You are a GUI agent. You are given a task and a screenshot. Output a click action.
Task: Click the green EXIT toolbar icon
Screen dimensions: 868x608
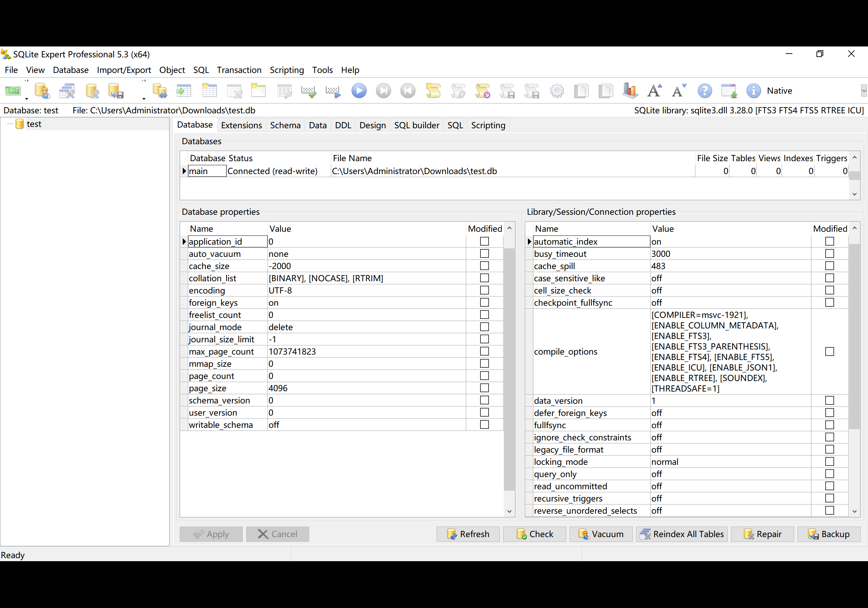tap(13, 91)
